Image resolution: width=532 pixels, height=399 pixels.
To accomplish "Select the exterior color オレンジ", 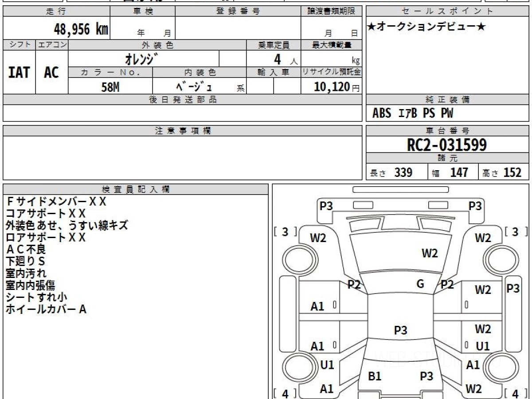I will (x=141, y=59).
